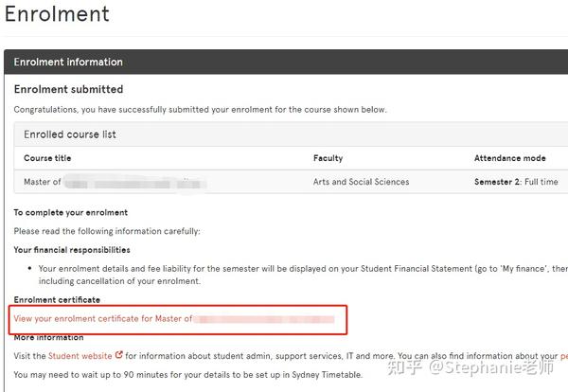
Task: Click the Arts and Social Sciences cell
Action: 362,182
